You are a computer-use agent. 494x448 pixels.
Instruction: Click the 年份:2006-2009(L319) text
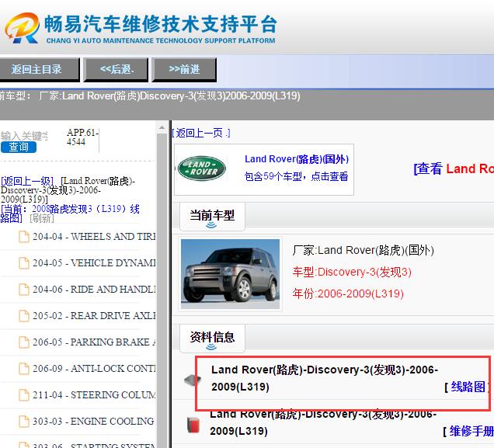348,293
